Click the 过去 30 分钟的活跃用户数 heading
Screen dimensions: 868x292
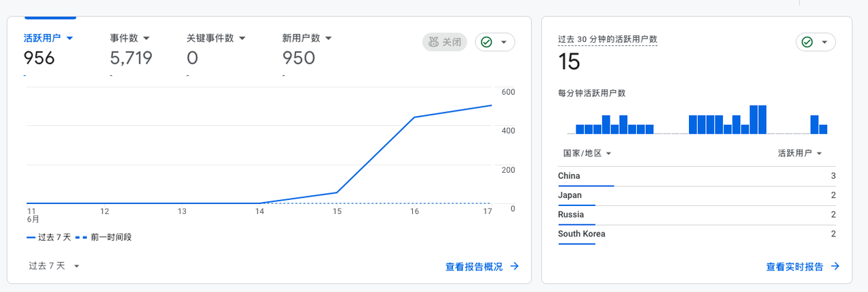tap(608, 39)
